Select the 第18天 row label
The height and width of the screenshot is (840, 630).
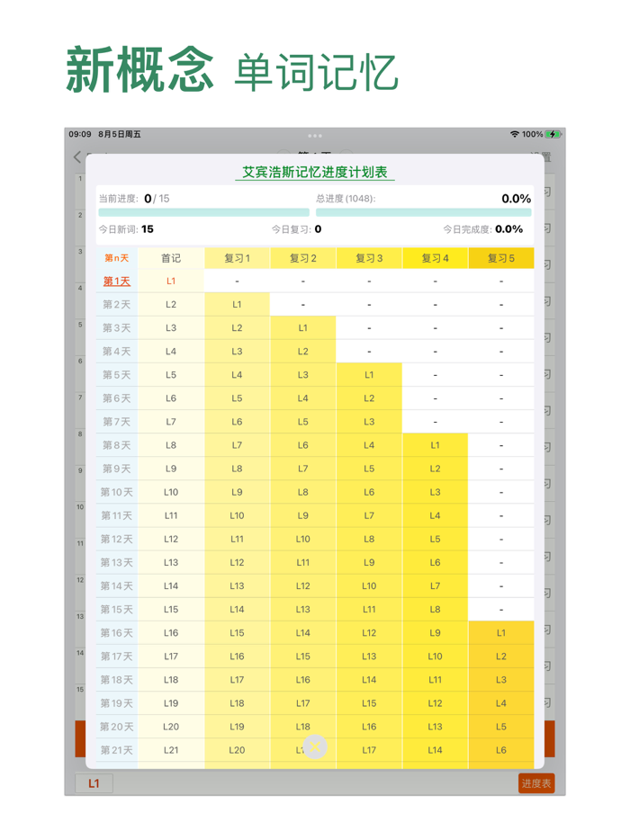116,680
